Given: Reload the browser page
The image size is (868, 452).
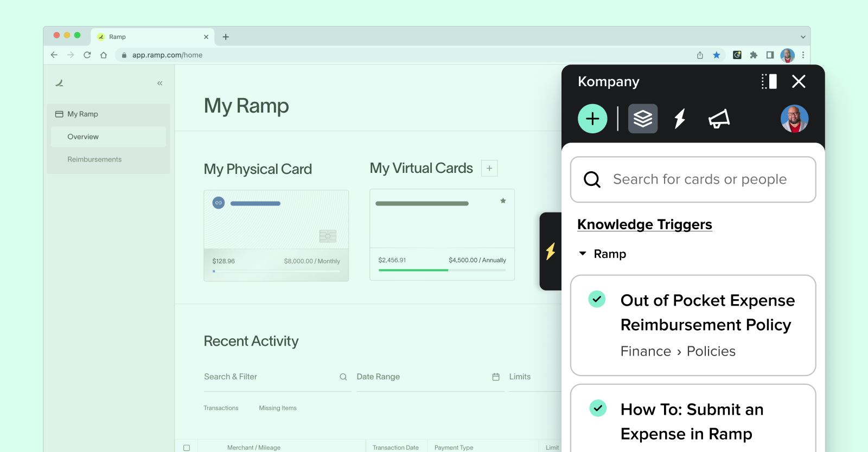Looking at the screenshot, I should coord(87,55).
